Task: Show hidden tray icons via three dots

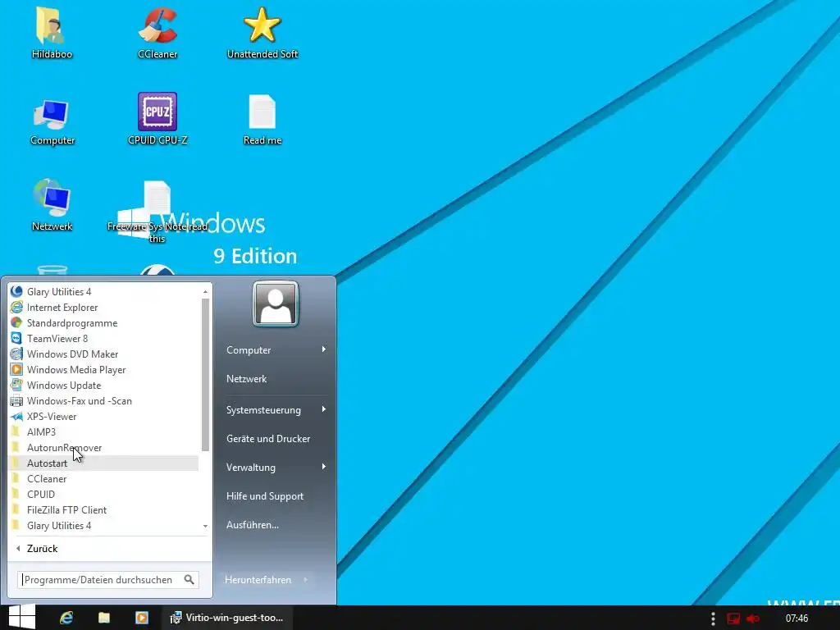Action: (x=713, y=619)
